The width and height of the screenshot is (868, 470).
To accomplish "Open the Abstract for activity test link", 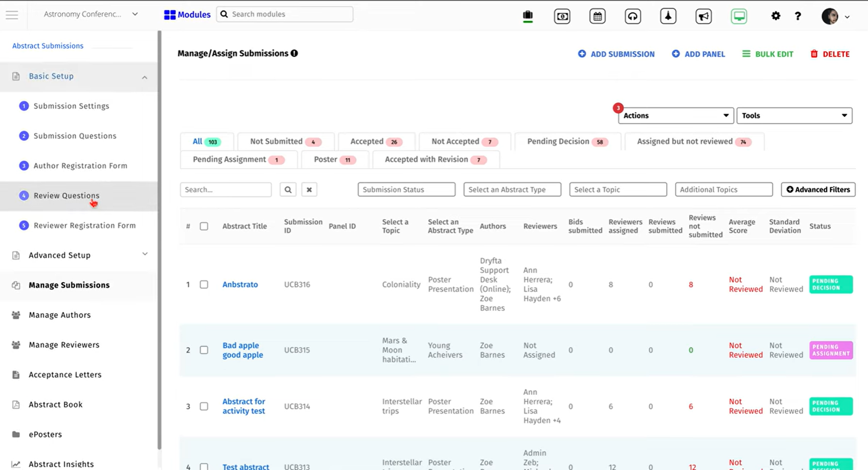I will 244,406.
